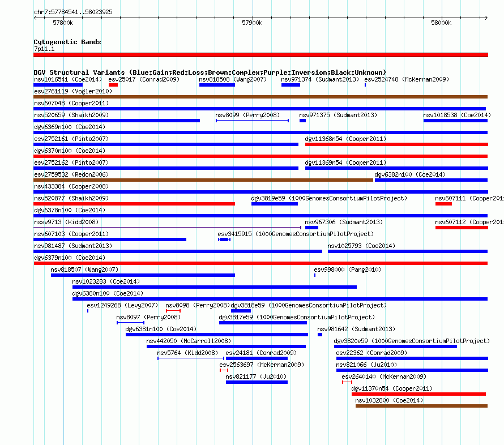
Task: Click nsv1032800 (Coe2014) complex variant
Action: pyautogui.click(x=421, y=406)
